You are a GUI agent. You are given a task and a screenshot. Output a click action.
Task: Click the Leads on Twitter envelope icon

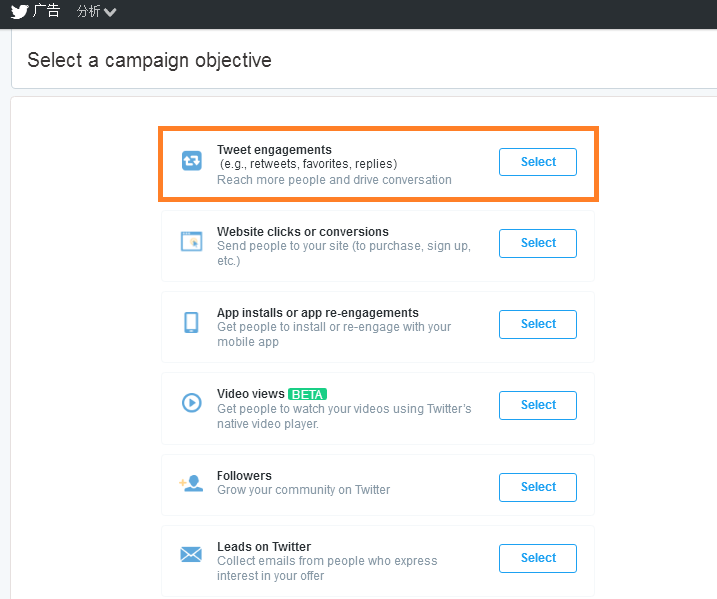tap(191, 554)
